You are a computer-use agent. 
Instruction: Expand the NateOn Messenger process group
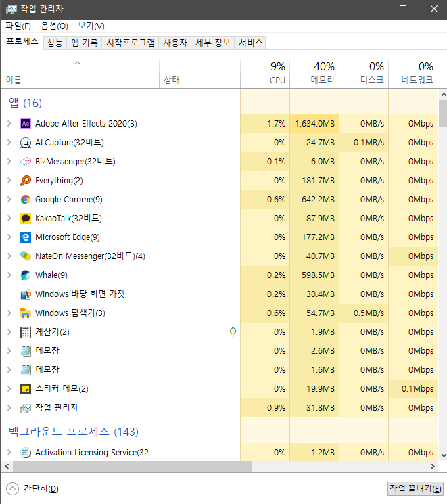[9, 256]
